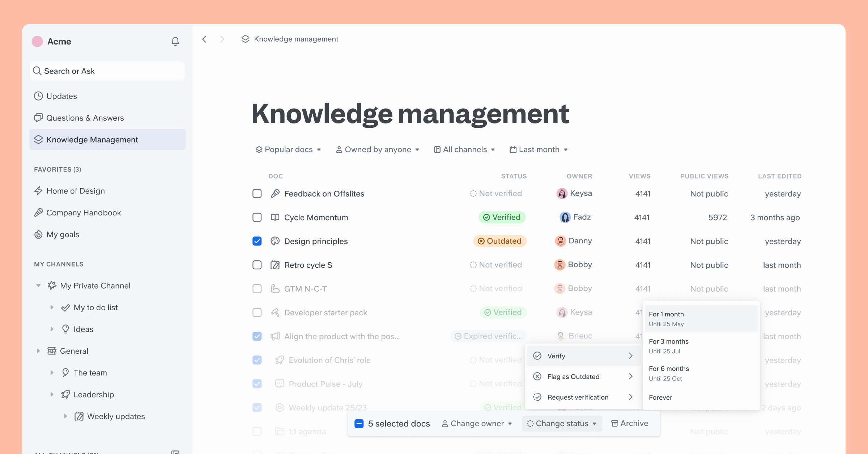The width and height of the screenshot is (868, 454).
Task: Check the Cycle Momentum checkbox
Action: point(257,217)
